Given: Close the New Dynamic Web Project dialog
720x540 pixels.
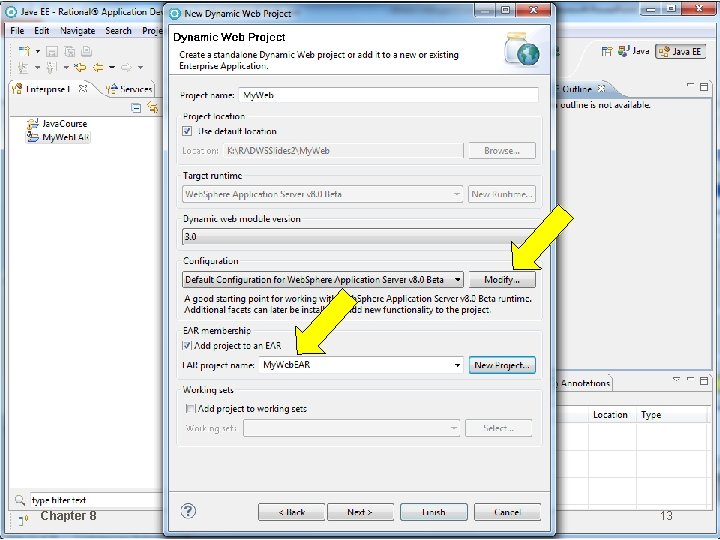Looking at the screenshot, I should point(533,10).
